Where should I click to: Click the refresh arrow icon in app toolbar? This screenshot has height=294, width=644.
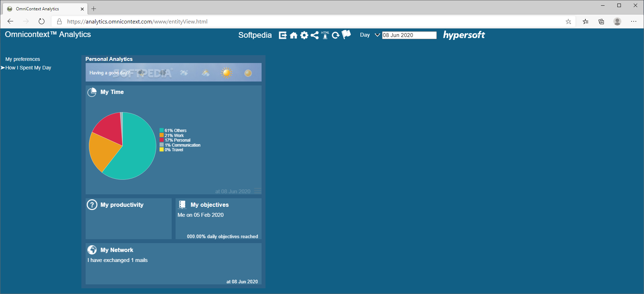(x=336, y=35)
